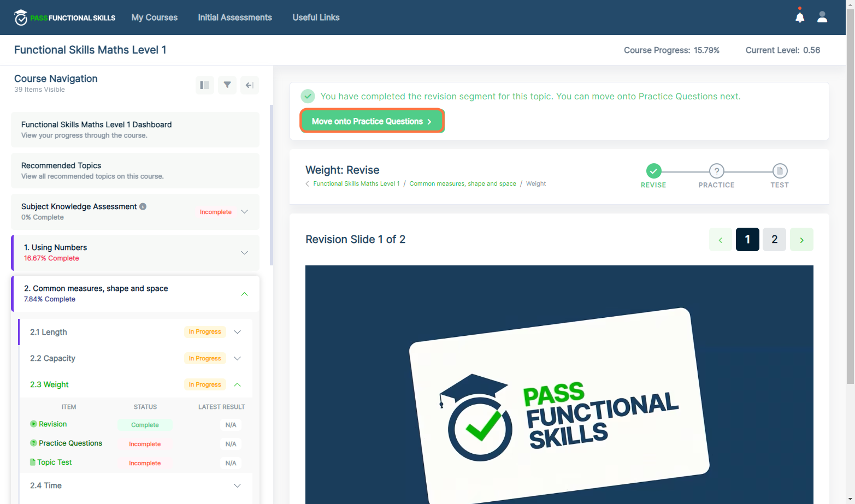This screenshot has width=855, height=504.
Task: Open My Courses menu
Action: coord(155,17)
